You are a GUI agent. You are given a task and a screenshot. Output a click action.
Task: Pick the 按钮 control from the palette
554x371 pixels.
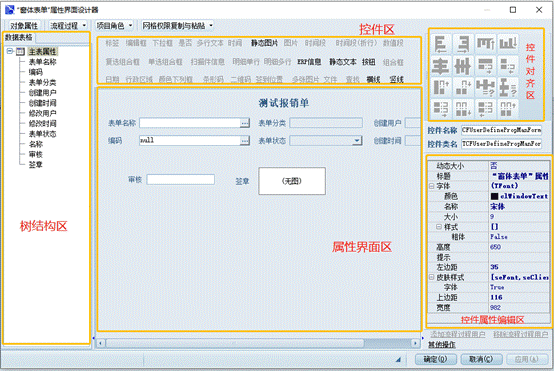(x=369, y=62)
